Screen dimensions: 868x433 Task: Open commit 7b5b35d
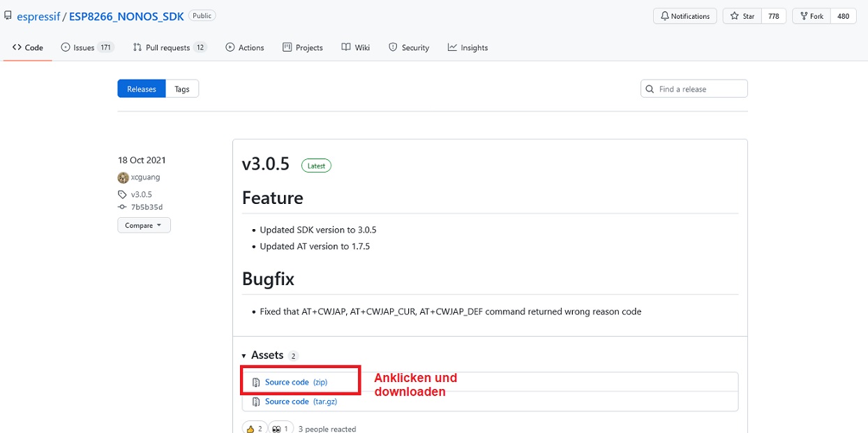pyautogui.click(x=146, y=207)
